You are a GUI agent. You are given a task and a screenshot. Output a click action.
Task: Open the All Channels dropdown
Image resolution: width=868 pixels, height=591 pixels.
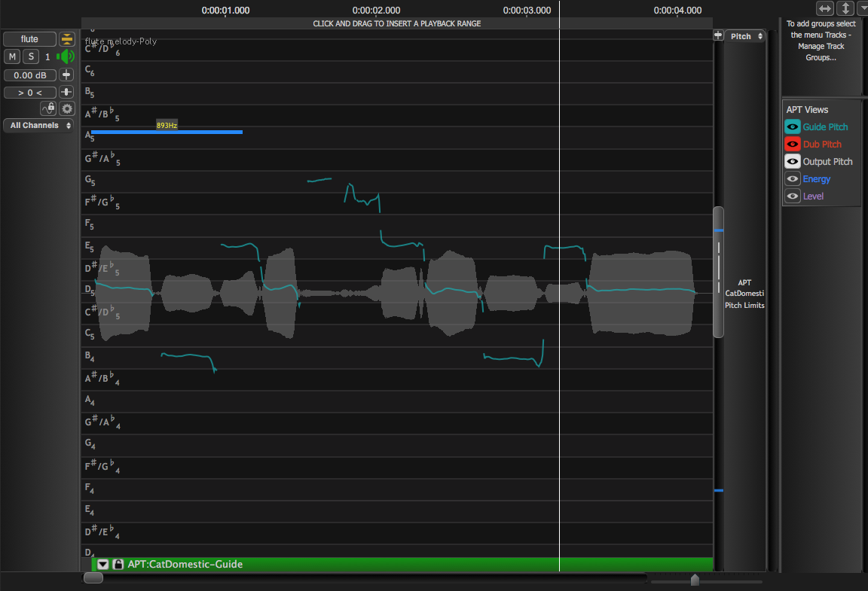click(x=40, y=126)
